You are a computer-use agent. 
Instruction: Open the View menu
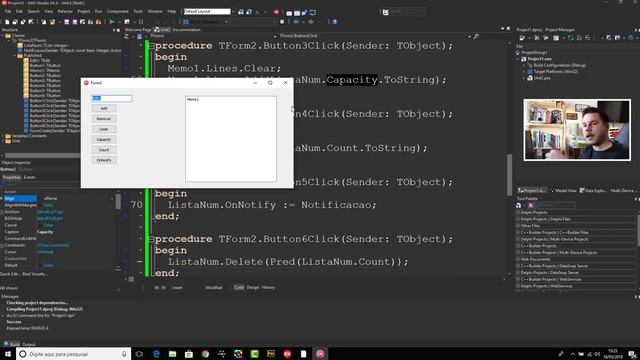[49, 11]
